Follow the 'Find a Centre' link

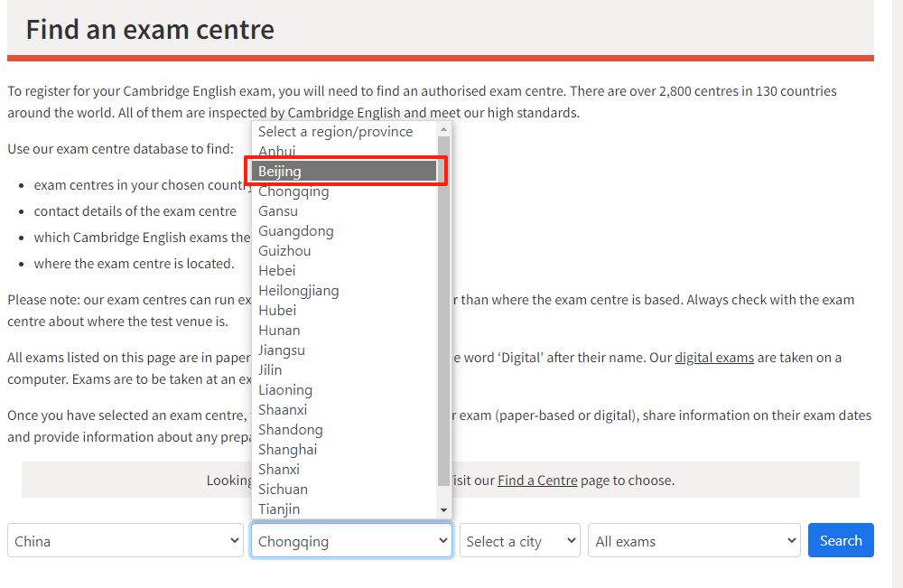(x=537, y=481)
